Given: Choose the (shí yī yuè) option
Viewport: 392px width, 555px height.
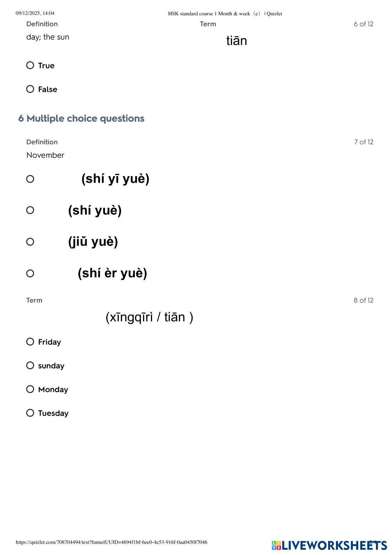Looking at the screenshot, I should (30, 179).
